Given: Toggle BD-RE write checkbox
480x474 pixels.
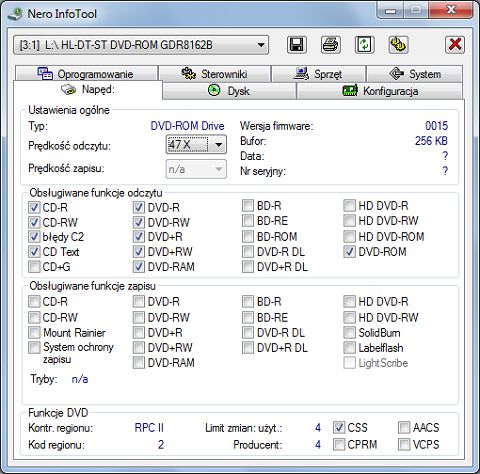Looking at the screenshot, I should (248, 317).
